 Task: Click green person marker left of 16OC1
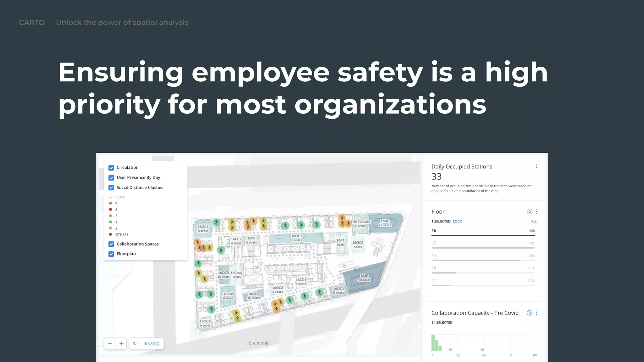click(319, 293)
